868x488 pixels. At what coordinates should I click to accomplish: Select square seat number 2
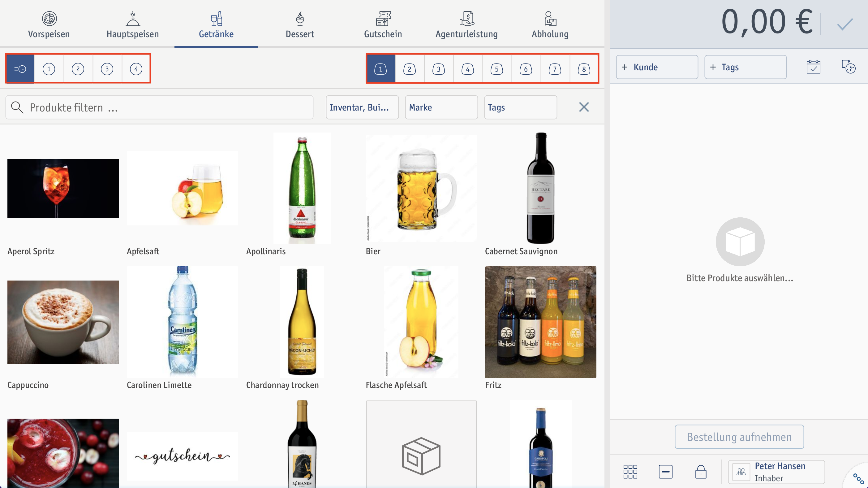(x=409, y=69)
